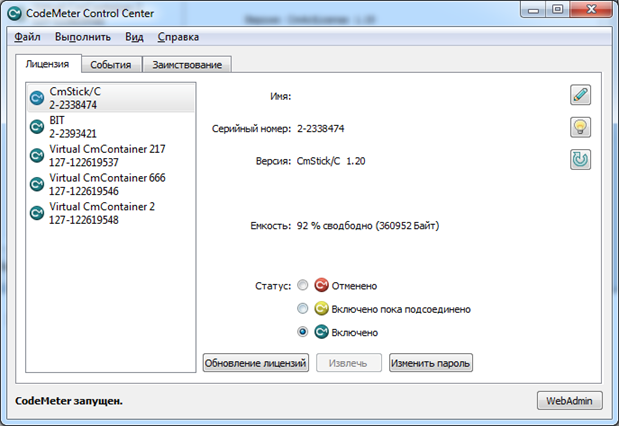Select CmStick/C 2-2338474 list entry
619x426 pixels.
[x=111, y=98]
